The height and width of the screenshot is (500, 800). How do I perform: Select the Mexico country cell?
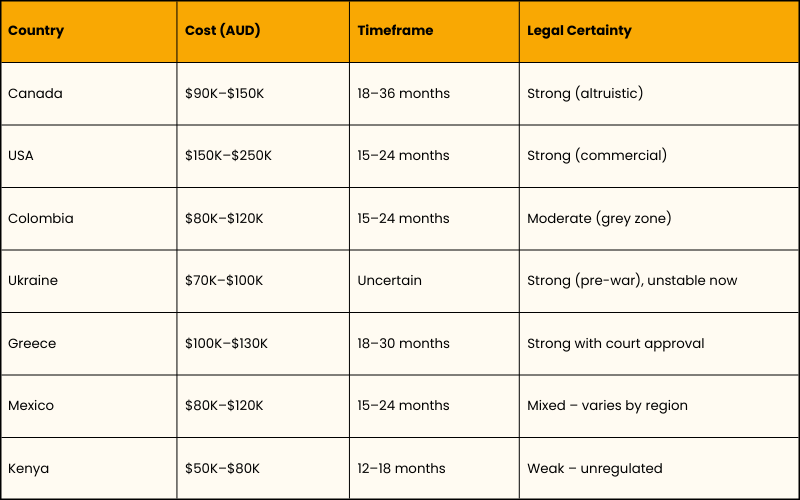(31, 405)
